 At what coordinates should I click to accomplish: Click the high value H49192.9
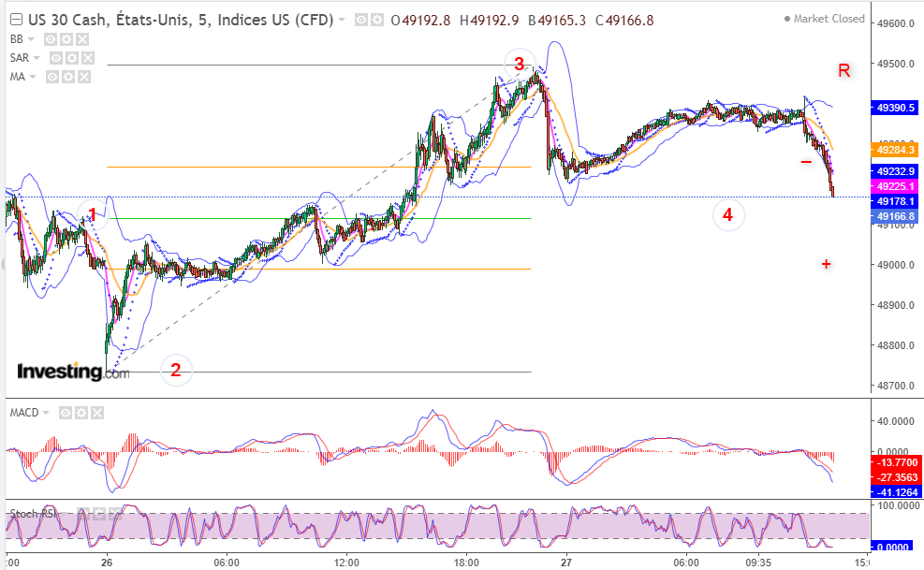coord(489,21)
